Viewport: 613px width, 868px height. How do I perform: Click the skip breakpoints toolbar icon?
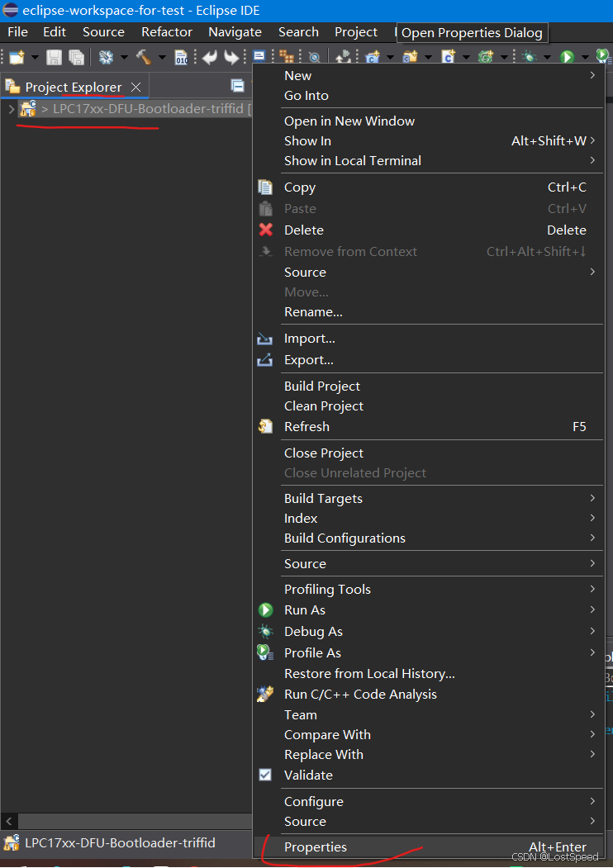[x=314, y=57]
